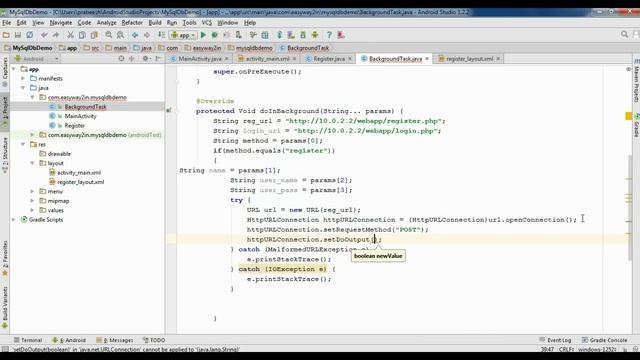The height and width of the screenshot is (360, 640).
Task: Open the Event Log
Action: 555,340
